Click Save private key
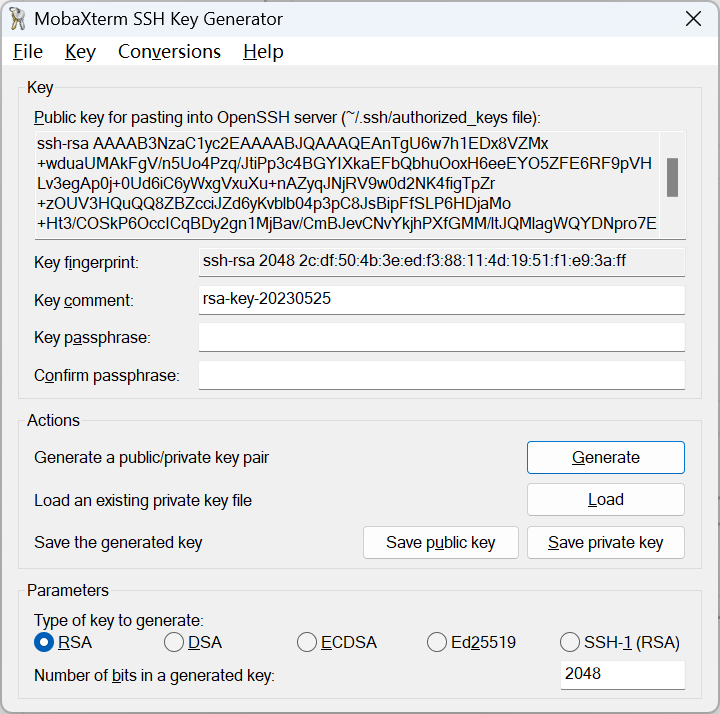Screen dimensions: 720x714 (x=605, y=542)
